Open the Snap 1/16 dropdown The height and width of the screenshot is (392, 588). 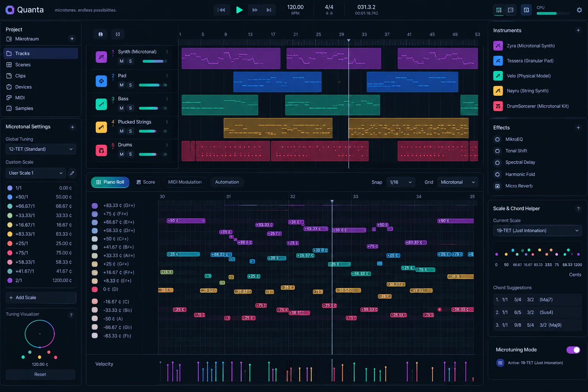[400, 182]
